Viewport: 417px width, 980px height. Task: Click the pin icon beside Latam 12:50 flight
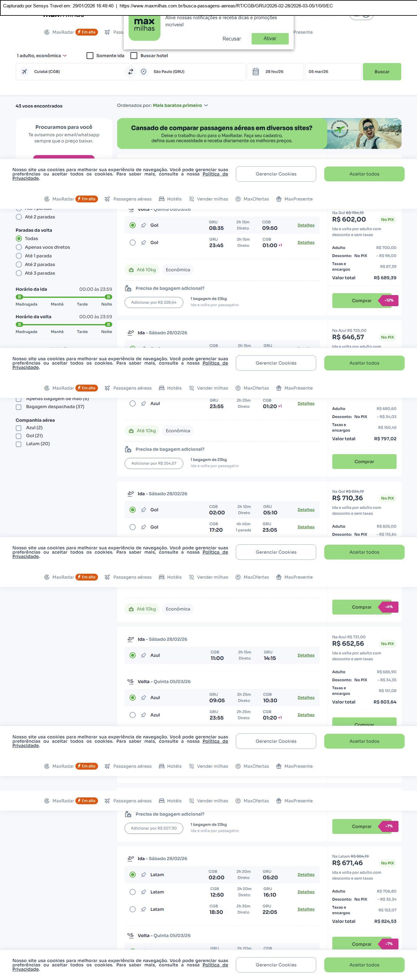(143, 892)
